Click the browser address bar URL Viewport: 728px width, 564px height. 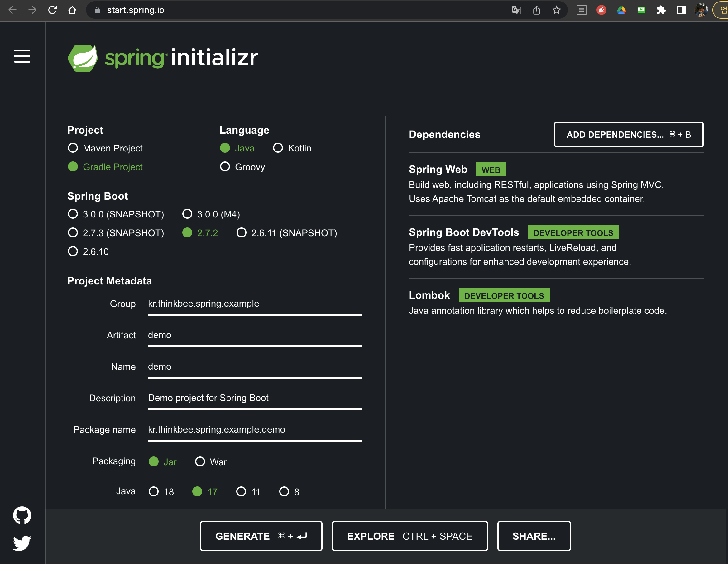(136, 10)
